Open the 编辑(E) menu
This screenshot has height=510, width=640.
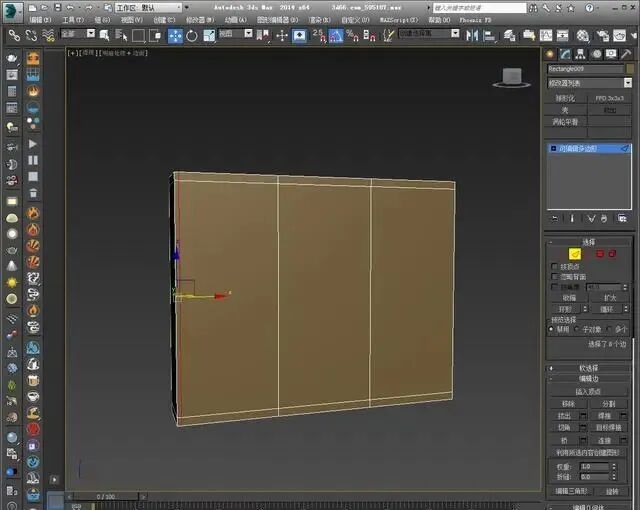pyautogui.click(x=40, y=20)
